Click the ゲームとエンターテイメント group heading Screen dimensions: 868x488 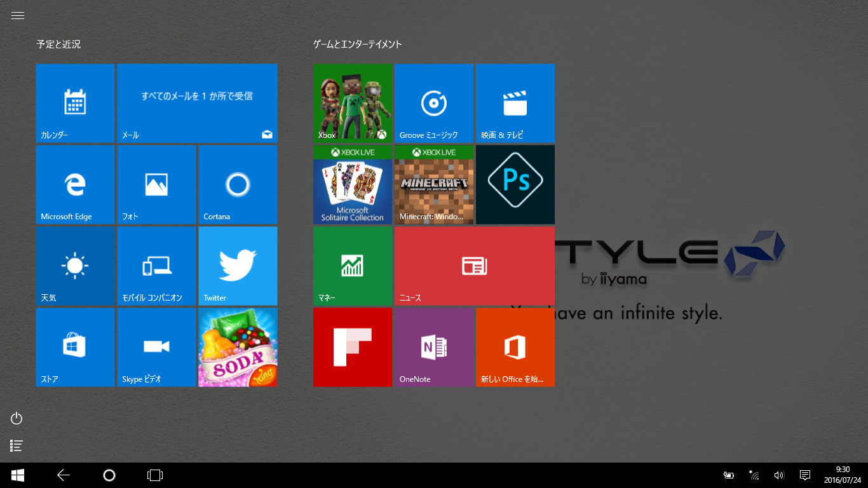click(358, 44)
